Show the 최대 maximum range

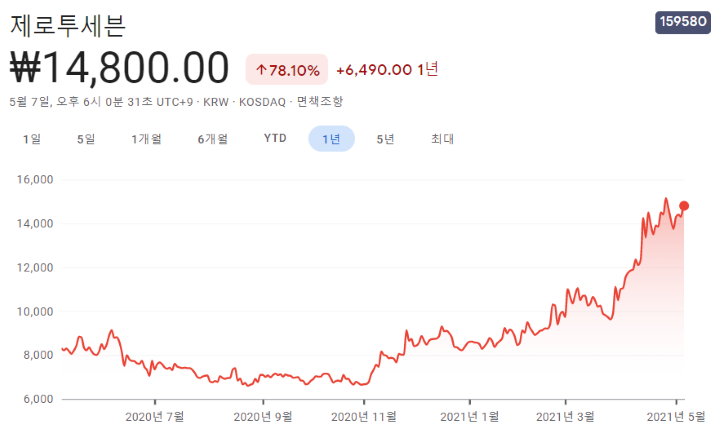[x=442, y=139]
